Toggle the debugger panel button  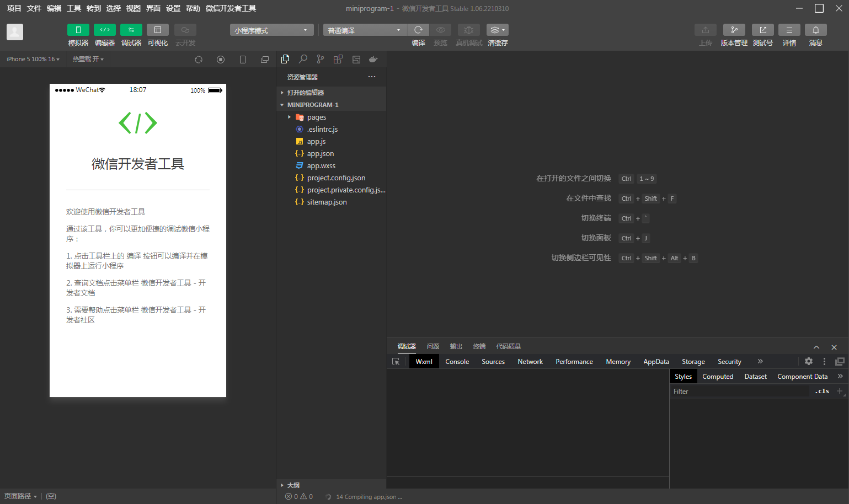131,30
